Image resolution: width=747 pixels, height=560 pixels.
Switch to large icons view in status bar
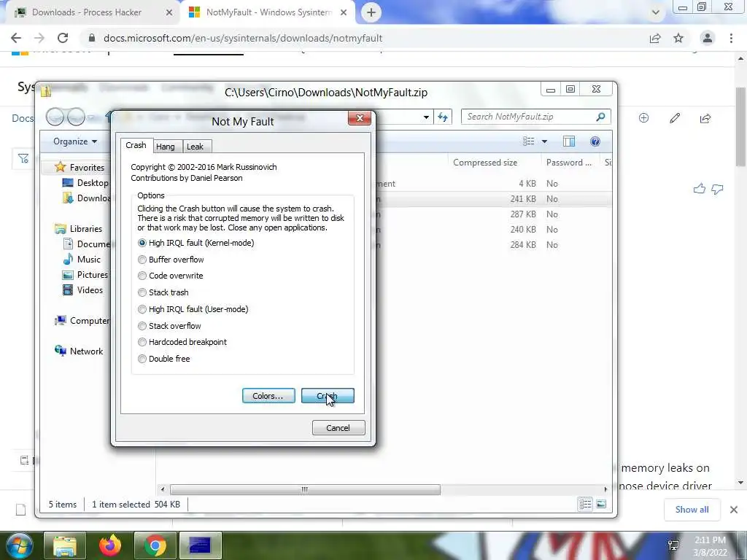pyautogui.click(x=601, y=505)
